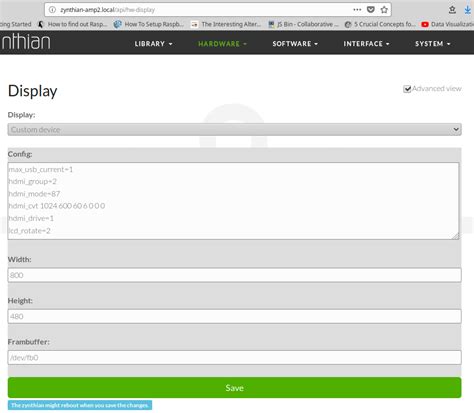Screen dimensions: 474x413
Task: Open the HARDWARE menu
Action: (222, 44)
